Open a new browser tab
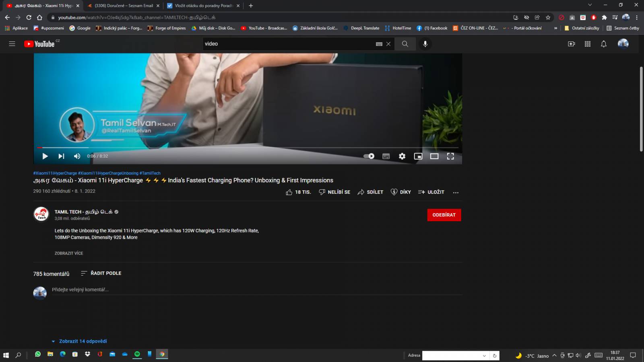This screenshot has height=362, width=644. [251, 6]
